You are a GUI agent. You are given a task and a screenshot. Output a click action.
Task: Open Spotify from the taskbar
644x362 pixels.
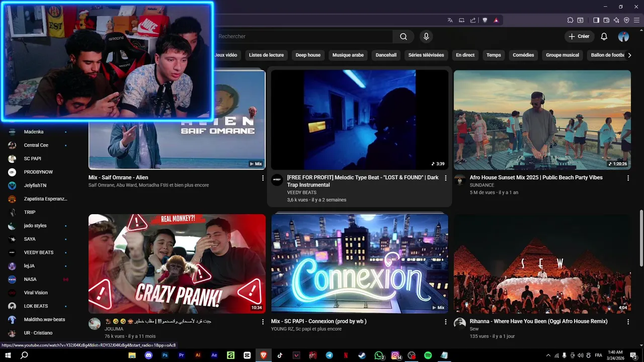coord(428,355)
